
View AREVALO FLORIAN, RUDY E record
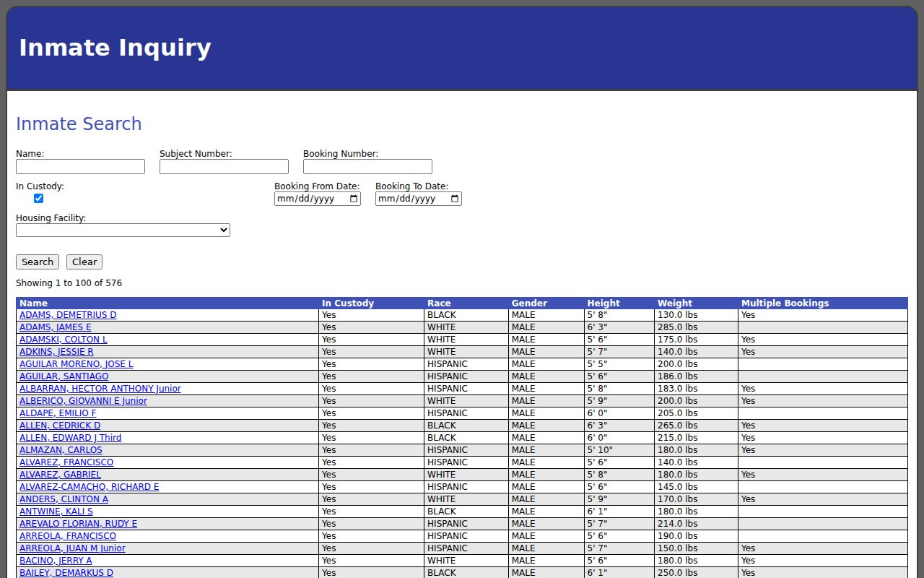78,524
